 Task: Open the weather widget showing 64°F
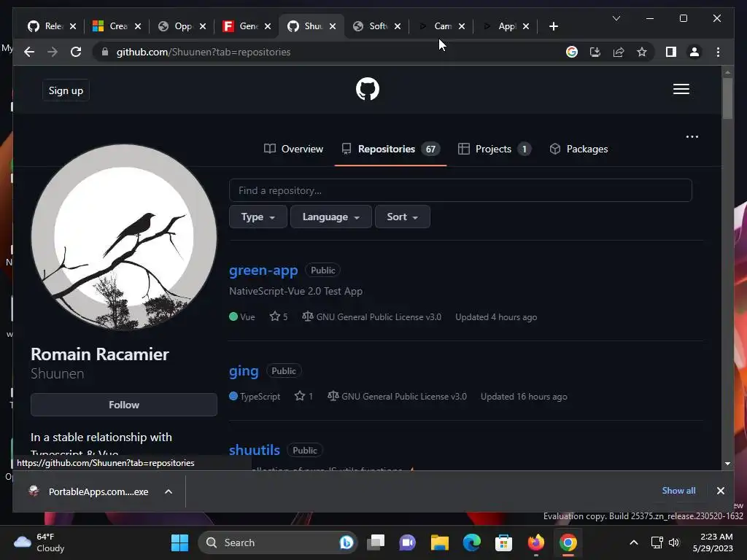point(39,542)
